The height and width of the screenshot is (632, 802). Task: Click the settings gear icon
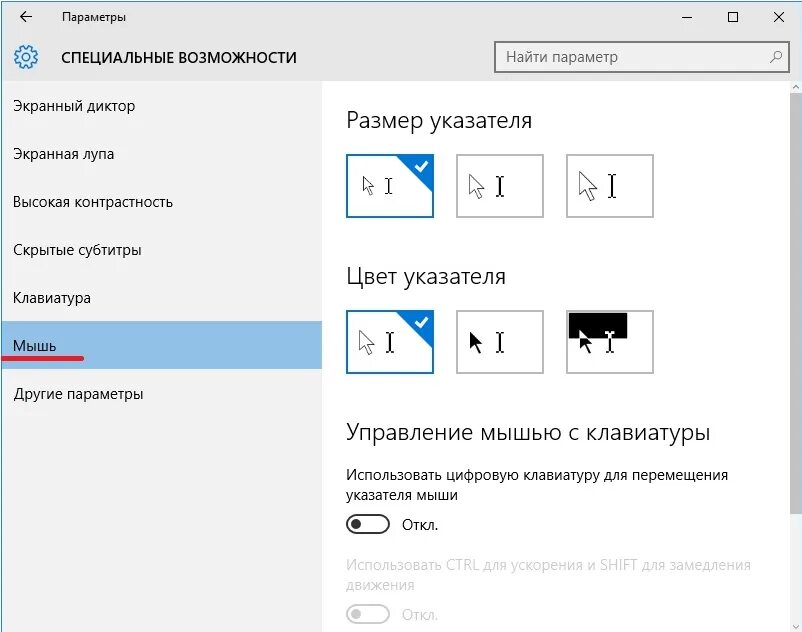point(26,57)
